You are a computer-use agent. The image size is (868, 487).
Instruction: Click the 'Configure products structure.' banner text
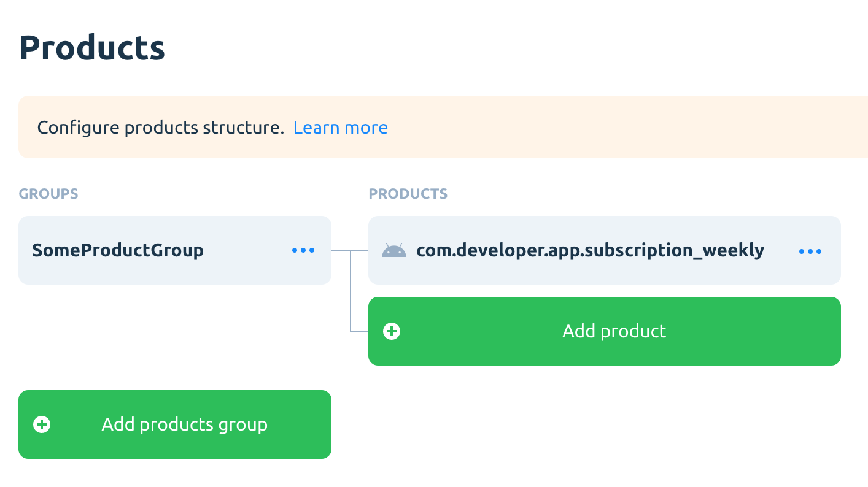coord(160,128)
